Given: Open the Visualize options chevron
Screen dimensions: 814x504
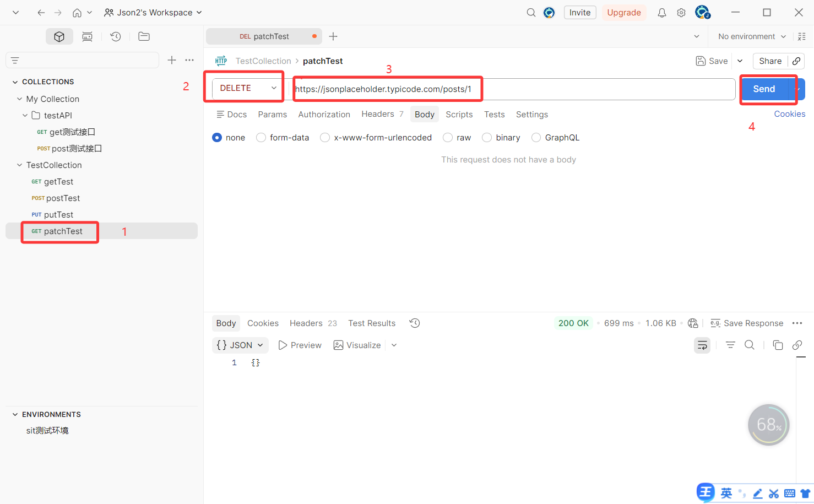Looking at the screenshot, I should coord(394,345).
